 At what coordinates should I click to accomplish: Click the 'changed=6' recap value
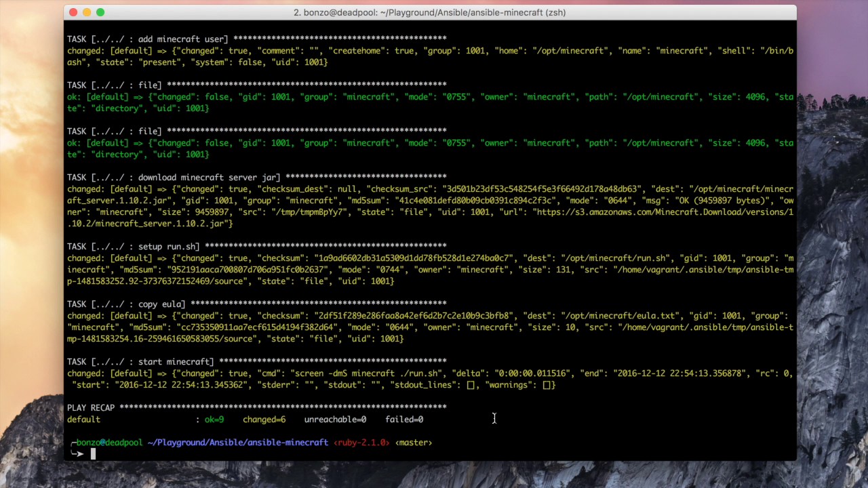tap(264, 420)
